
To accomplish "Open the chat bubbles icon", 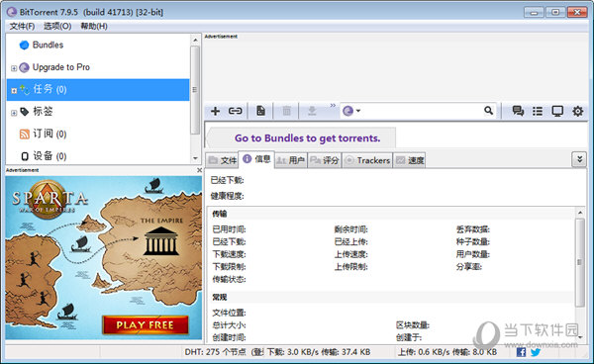I will (x=518, y=111).
